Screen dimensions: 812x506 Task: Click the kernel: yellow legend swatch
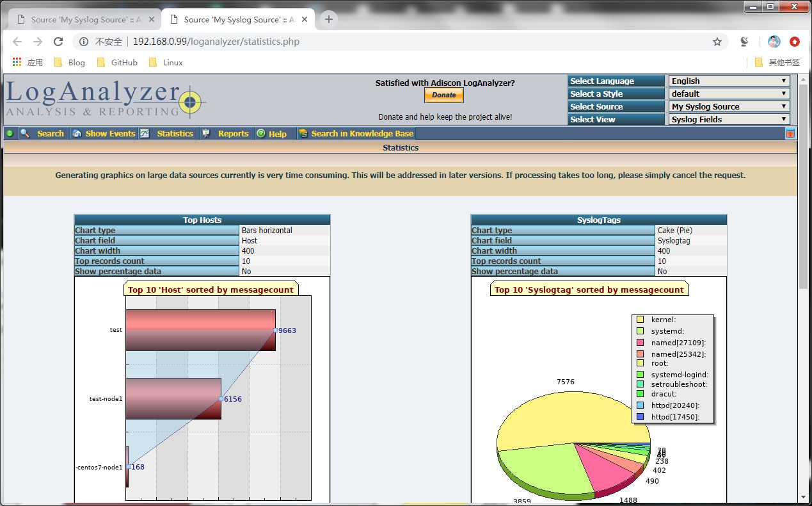[640, 320]
